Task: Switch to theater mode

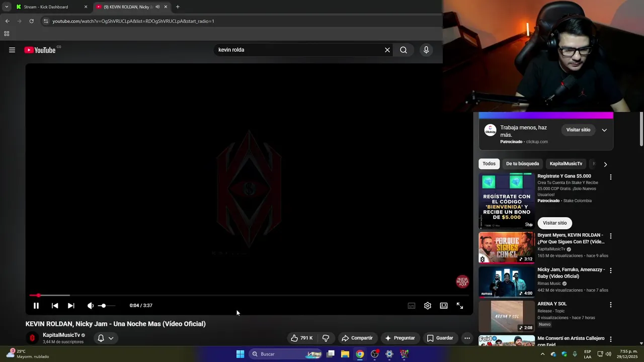Action: (x=444, y=306)
